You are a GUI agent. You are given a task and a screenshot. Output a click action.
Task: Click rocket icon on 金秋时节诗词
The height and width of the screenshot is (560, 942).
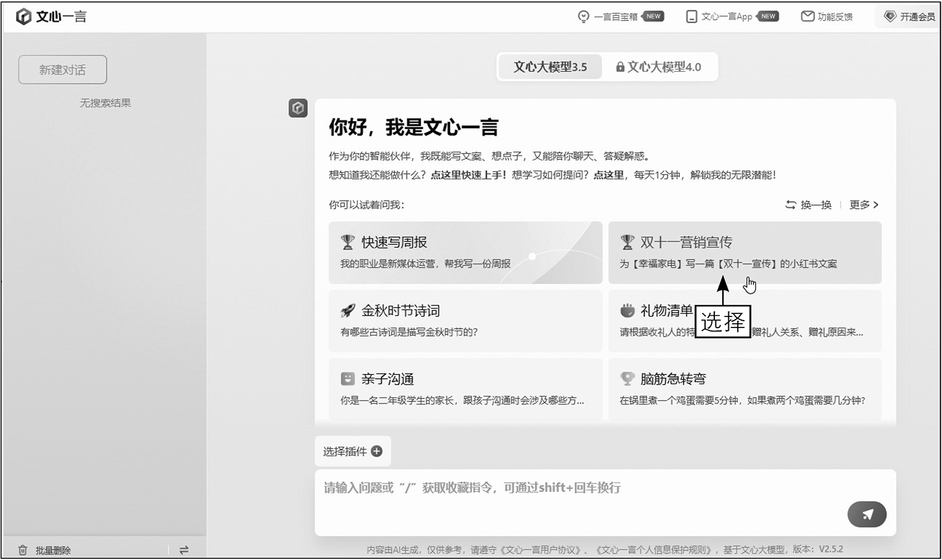coord(348,311)
